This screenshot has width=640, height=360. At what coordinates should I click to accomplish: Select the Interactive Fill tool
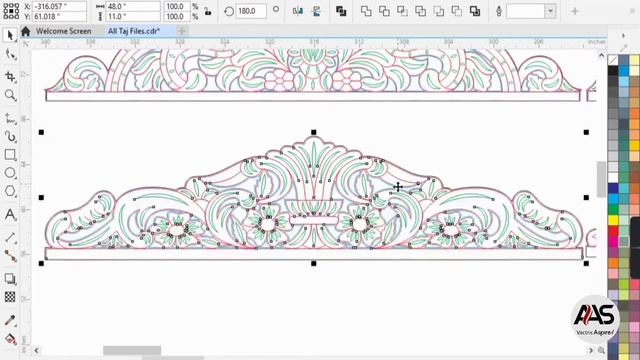pyautogui.click(x=10, y=339)
